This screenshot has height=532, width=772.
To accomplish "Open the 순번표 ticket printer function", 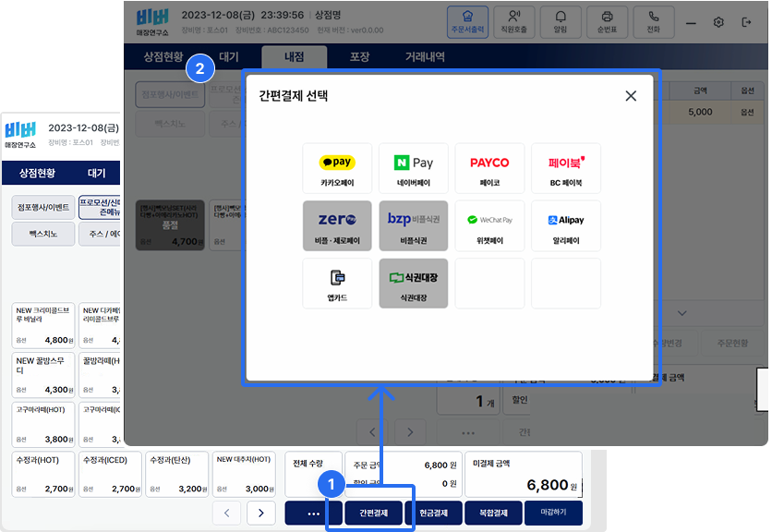I will [609, 20].
